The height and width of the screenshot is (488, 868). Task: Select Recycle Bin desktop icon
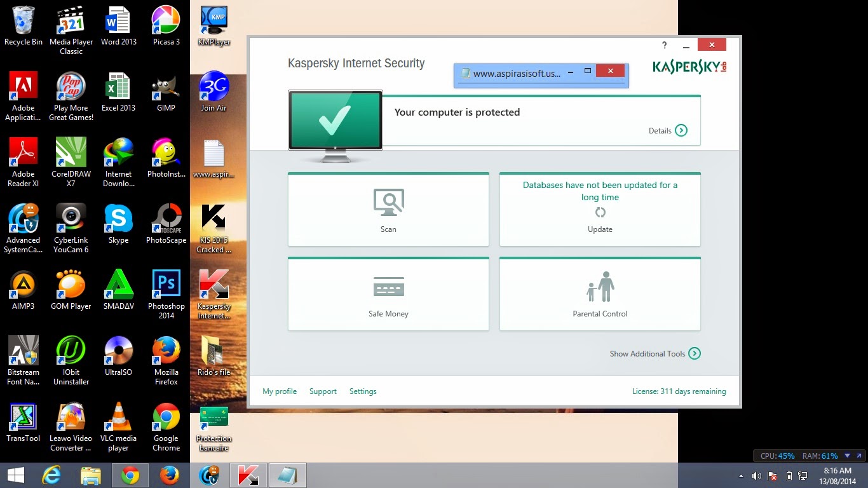tap(24, 25)
